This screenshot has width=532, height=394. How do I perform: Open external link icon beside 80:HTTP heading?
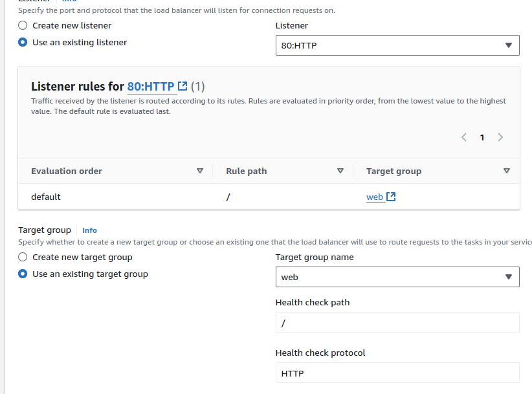tap(183, 86)
